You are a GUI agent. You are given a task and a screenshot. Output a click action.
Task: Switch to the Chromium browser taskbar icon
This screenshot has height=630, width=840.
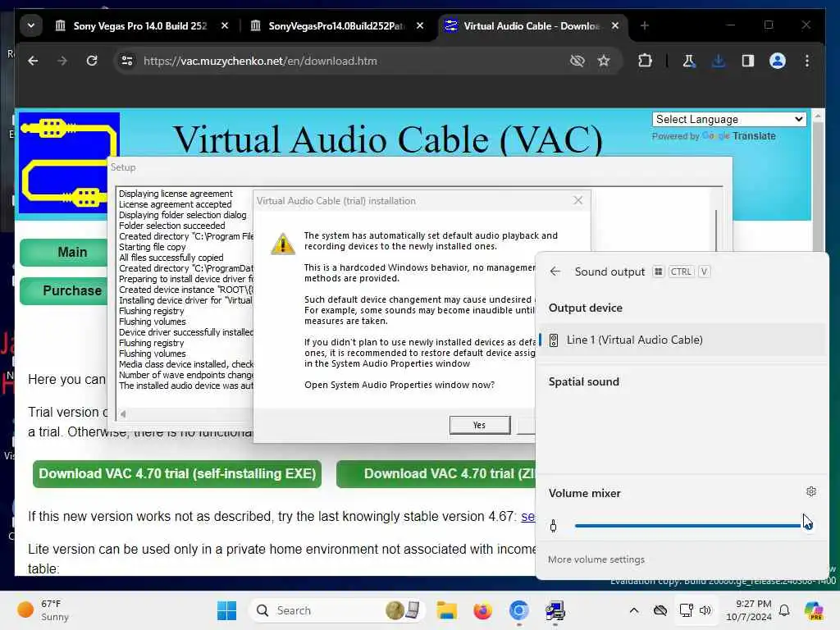point(518,610)
